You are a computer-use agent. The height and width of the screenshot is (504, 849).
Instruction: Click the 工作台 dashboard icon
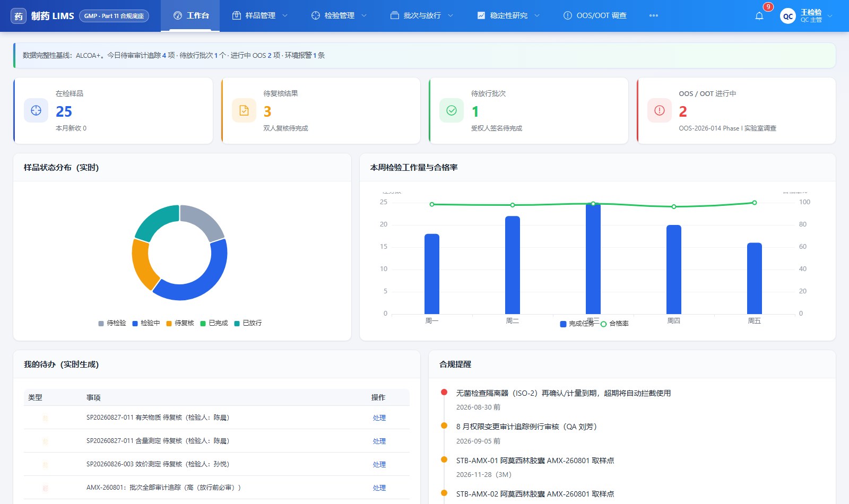click(178, 15)
